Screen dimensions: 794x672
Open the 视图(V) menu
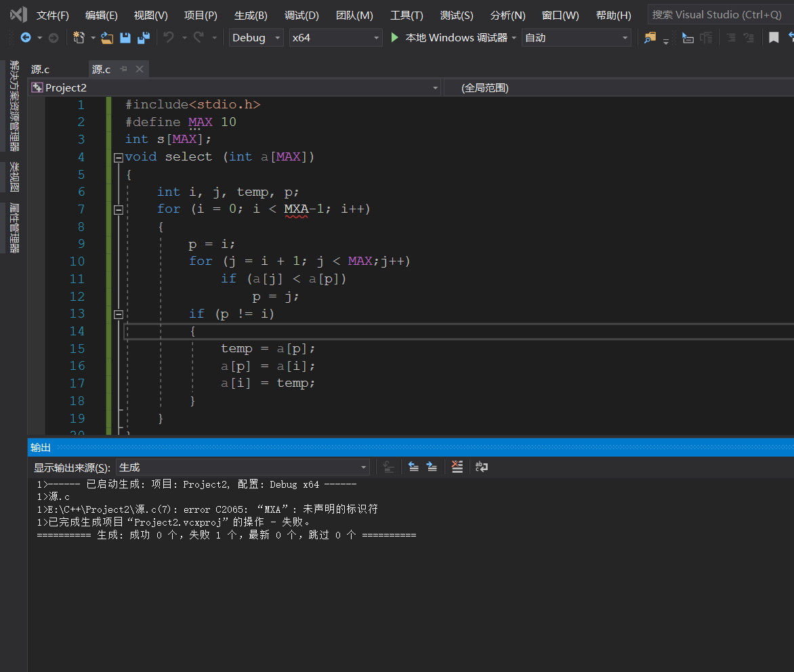coord(150,15)
